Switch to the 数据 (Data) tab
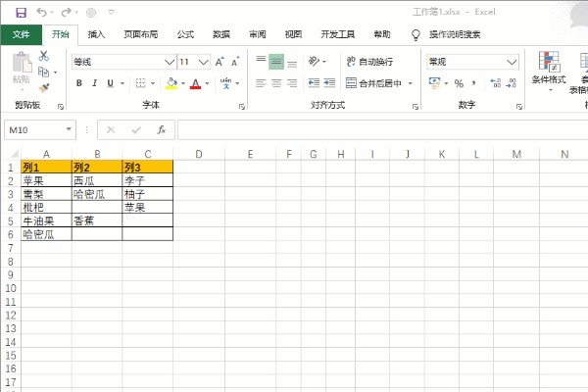Screen dimensions: 588x392 [x=221, y=34]
